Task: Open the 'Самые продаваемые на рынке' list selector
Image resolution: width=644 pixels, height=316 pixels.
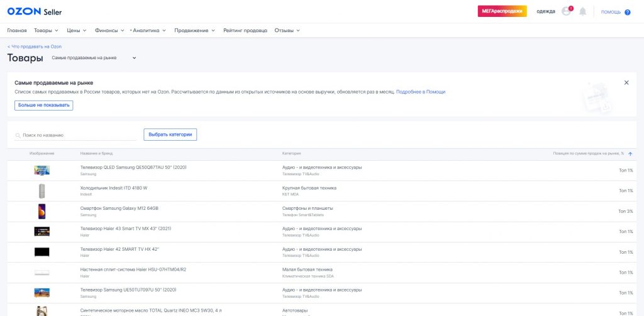Action: click(93, 58)
